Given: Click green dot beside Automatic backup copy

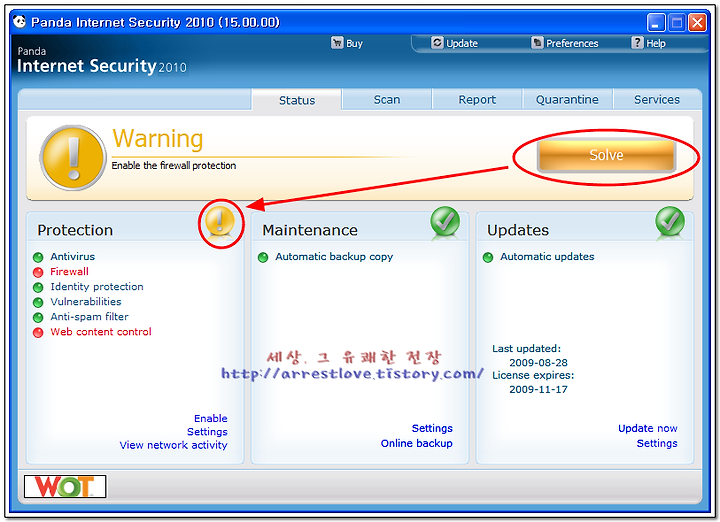Looking at the screenshot, I should point(263,257).
